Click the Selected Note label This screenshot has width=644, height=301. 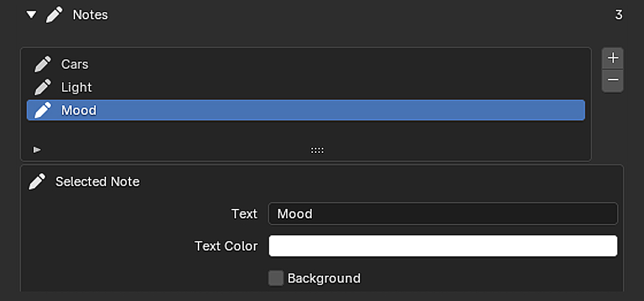tap(98, 182)
